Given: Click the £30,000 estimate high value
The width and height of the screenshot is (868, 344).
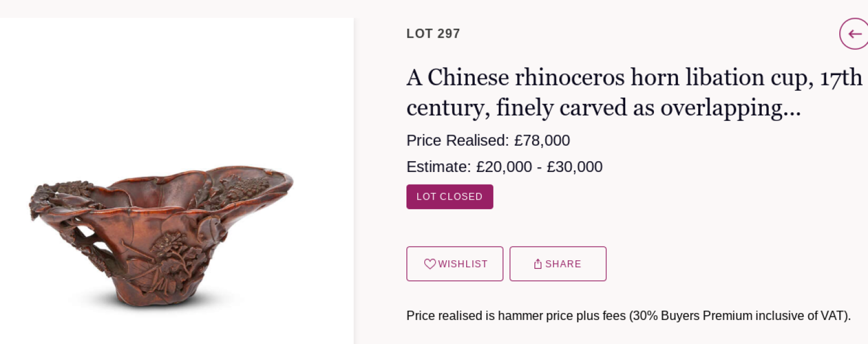Looking at the screenshot, I should [x=575, y=167].
